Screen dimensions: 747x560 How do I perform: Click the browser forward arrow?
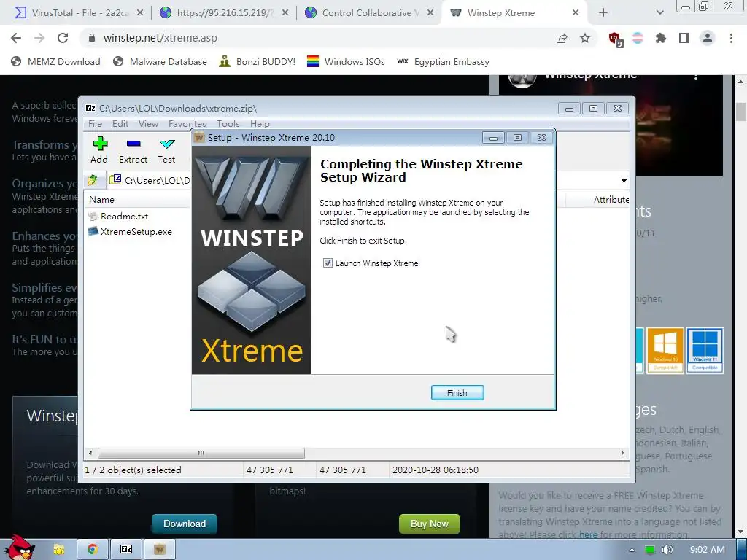click(x=39, y=38)
